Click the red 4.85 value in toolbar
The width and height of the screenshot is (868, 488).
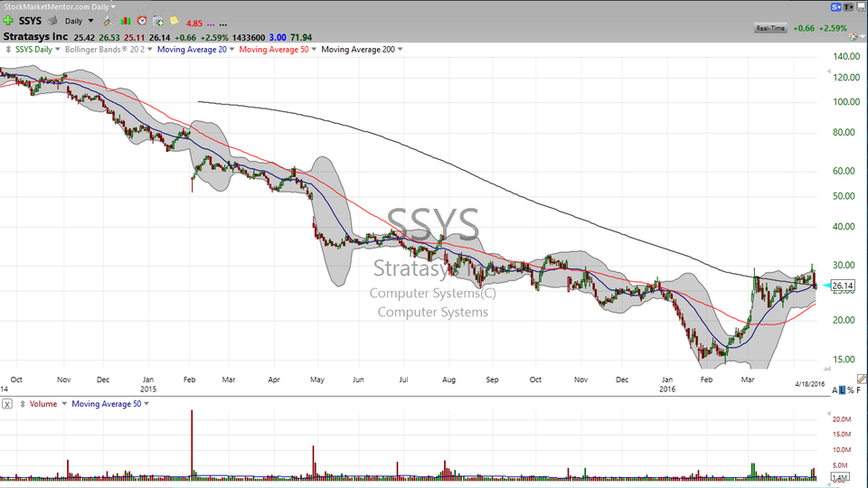(x=194, y=23)
